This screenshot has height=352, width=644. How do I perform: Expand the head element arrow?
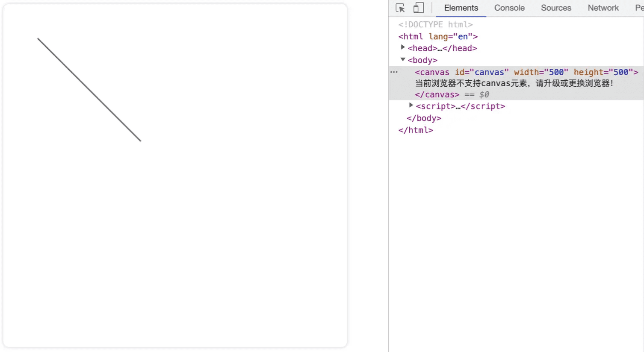(x=403, y=48)
